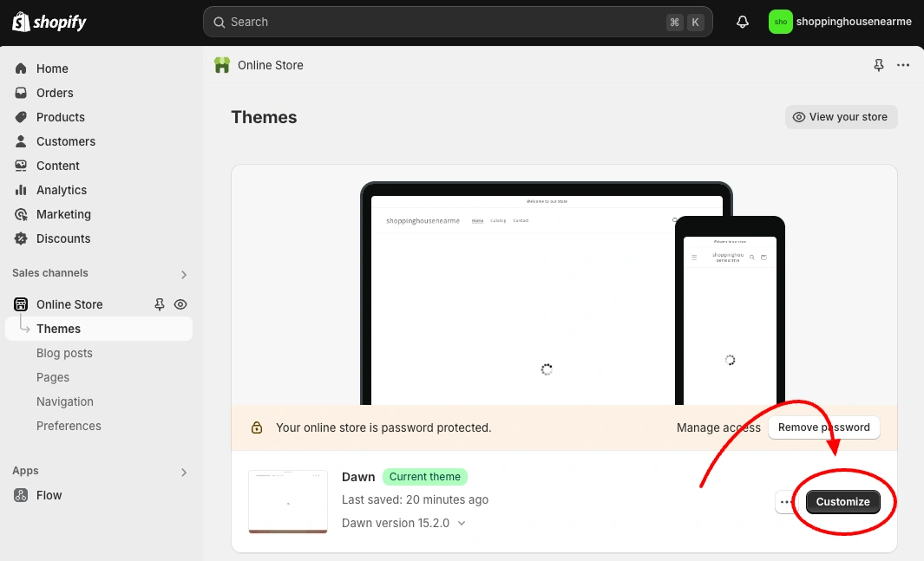Click the Dawn theme name
This screenshot has height=561, width=924.
[358, 477]
